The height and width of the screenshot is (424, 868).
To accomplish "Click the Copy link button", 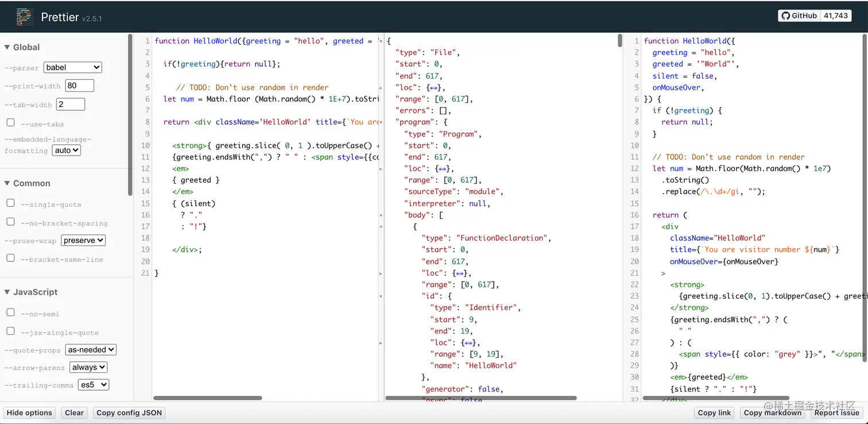I will (715, 413).
